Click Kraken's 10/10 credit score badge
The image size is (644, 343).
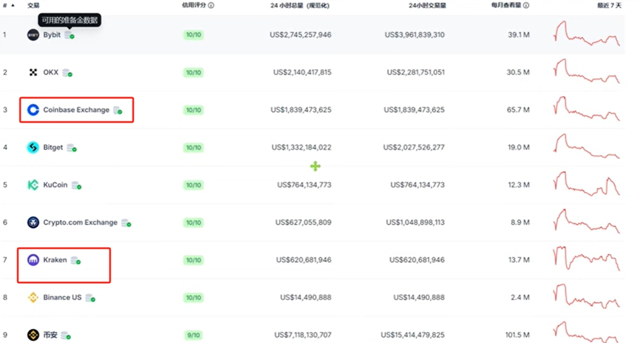(194, 260)
